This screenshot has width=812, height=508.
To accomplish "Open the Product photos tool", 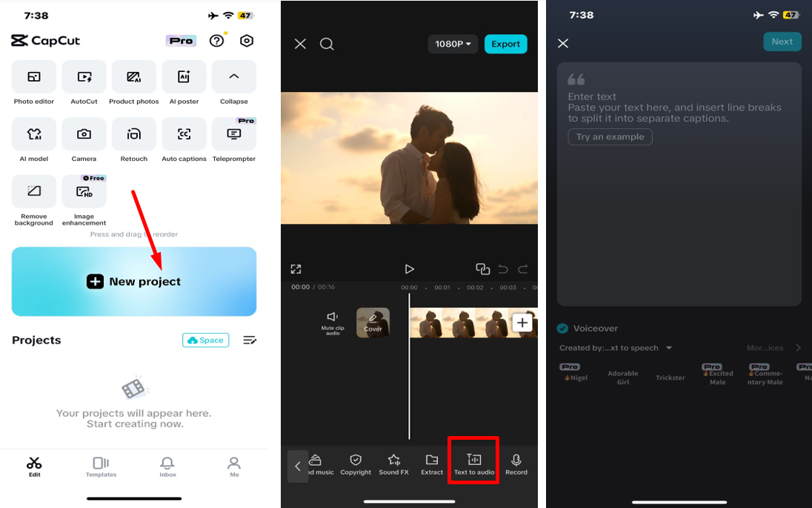I will (133, 77).
